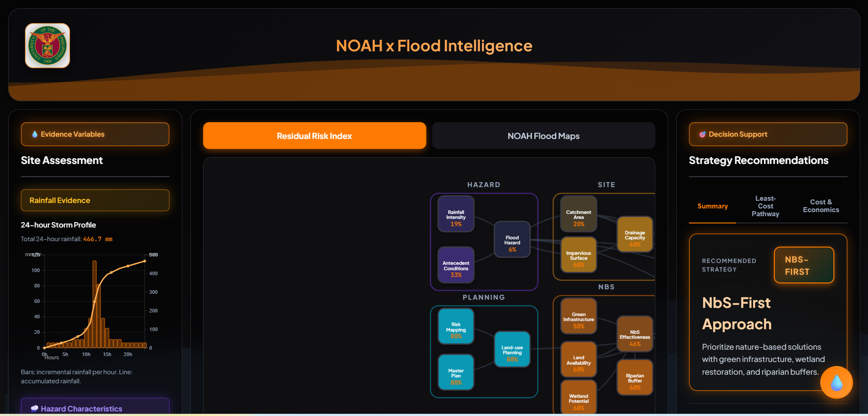Image resolution: width=868 pixels, height=416 pixels.
Task: Select the Rainfall Intensity 19% node
Action: [456, 214]
